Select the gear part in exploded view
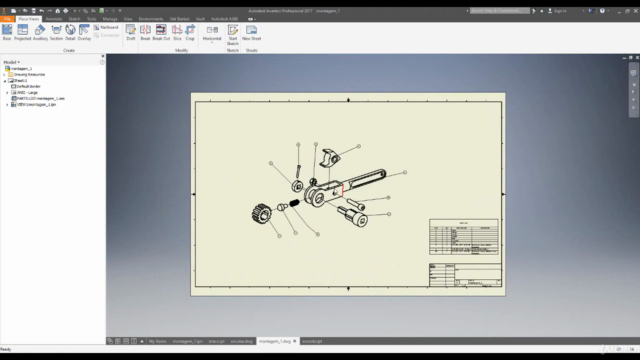This screenshot has width=640, height=360. [x=261, y=213]
